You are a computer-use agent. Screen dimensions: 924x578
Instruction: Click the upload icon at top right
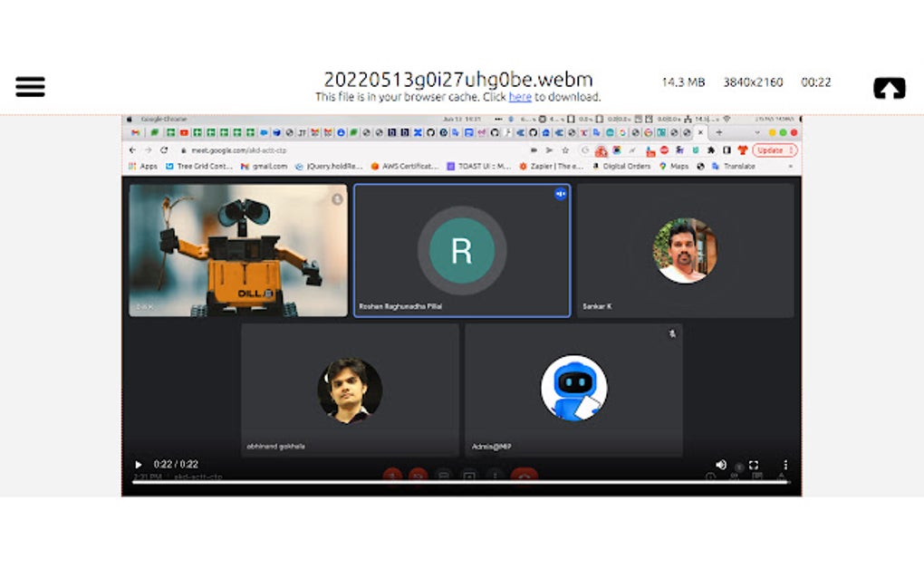point(889,88)
